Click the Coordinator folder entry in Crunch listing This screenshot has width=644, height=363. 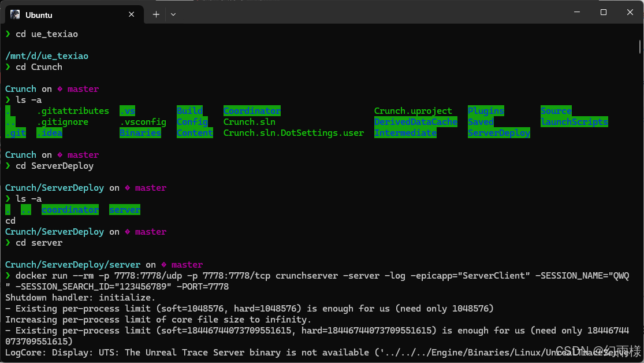(252, 111)
